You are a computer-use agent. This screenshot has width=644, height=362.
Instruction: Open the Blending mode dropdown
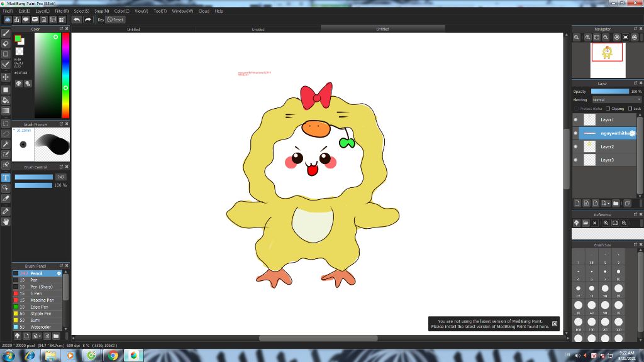(x=616, y=100)
